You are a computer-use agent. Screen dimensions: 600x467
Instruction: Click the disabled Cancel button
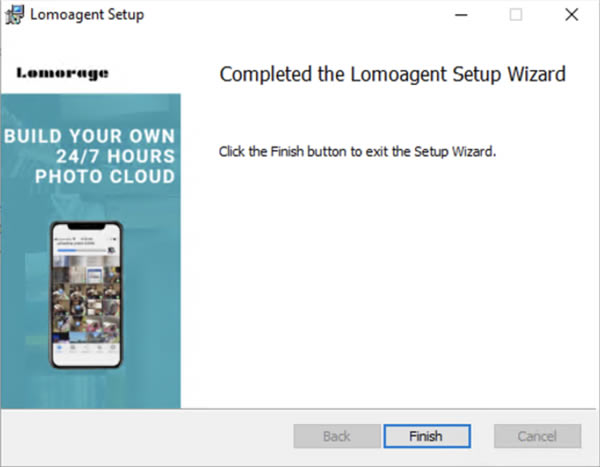point(537,436)
